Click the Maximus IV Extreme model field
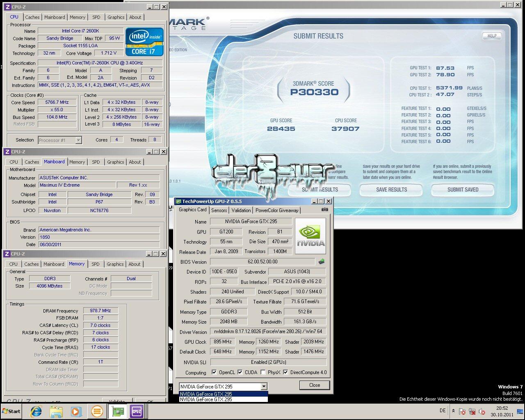The width and height of the screenshot is (525, 420). point(77,185)
